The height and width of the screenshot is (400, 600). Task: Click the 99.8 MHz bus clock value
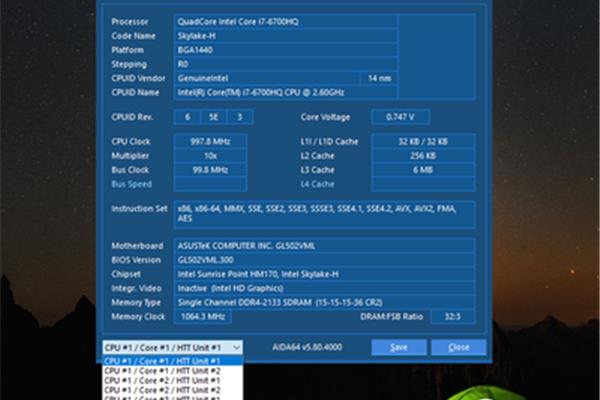(x=210, y=170)
